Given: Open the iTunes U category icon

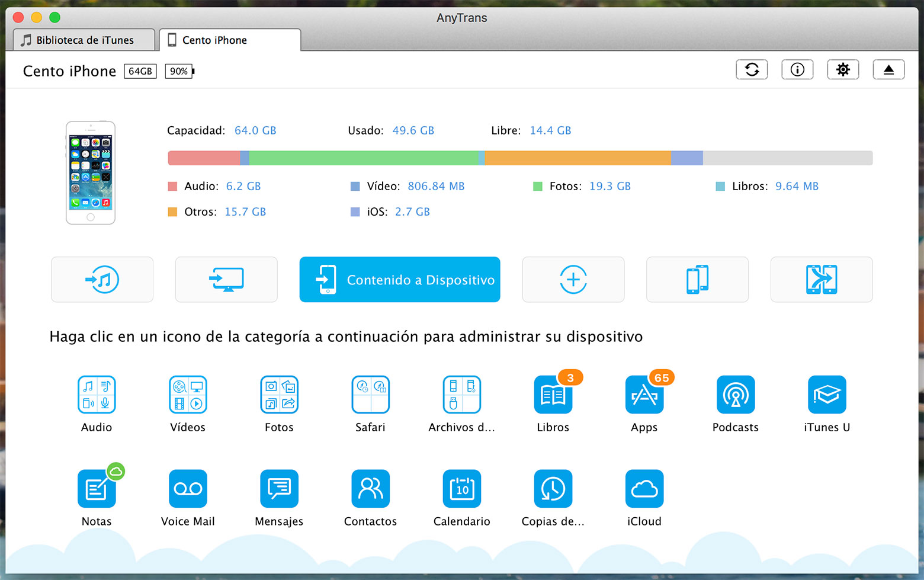Looking at the screenshot, I should 827,395.
